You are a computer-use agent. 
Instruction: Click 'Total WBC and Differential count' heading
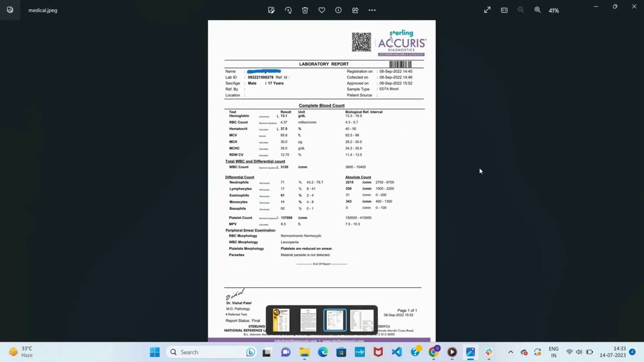point(255,161)
